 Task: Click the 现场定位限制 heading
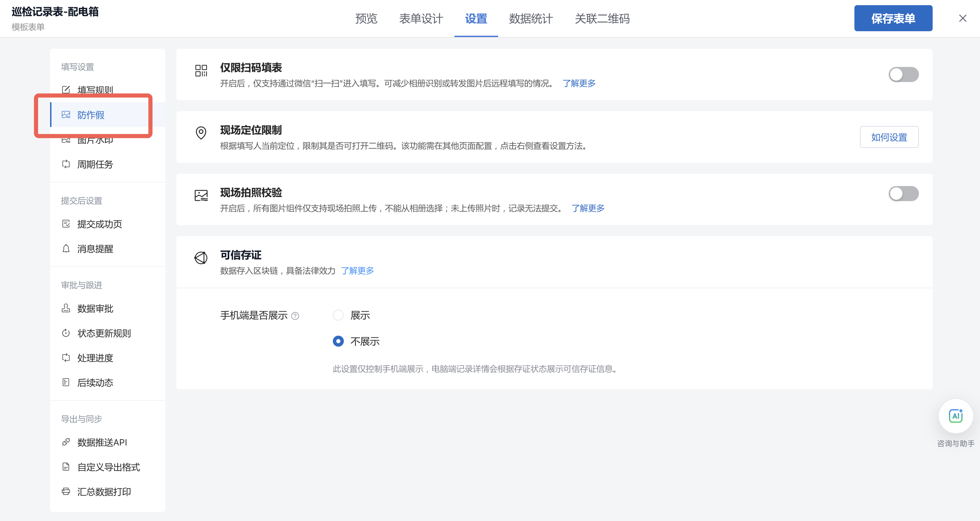pyautogui.click(x=251, y=130)
